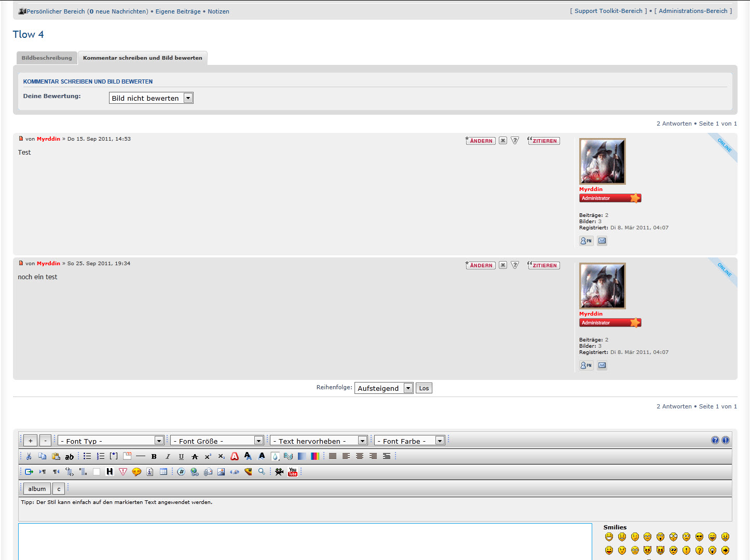Open the Reihenfolge Aufsteigend dropdown

pos(384,388)
